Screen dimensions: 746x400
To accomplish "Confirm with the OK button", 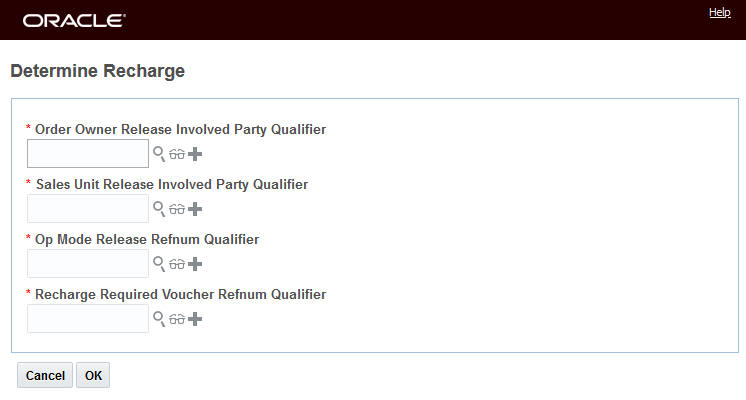I will 93,376.
